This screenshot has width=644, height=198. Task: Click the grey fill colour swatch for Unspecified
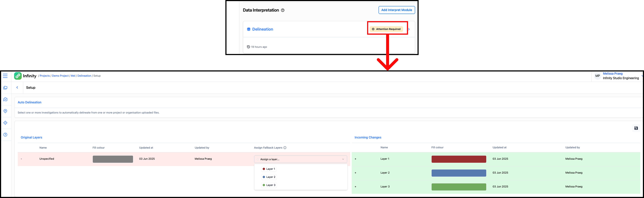point(113,159)
